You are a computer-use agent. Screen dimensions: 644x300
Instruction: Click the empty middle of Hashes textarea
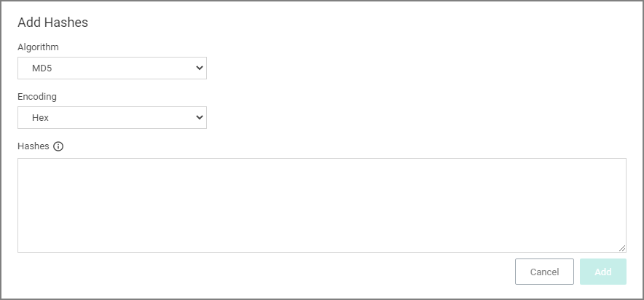(x=322, y=205)
